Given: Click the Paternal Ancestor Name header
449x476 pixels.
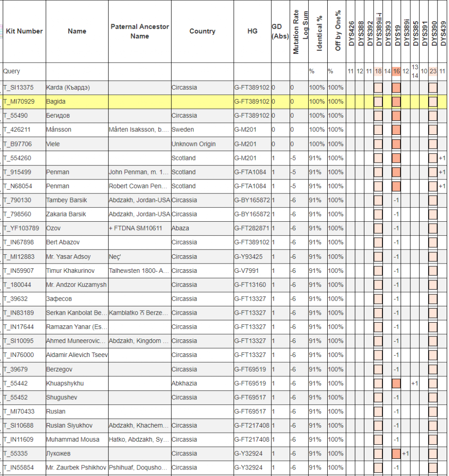Looking at the screenshot, I should tap(139, 31).
